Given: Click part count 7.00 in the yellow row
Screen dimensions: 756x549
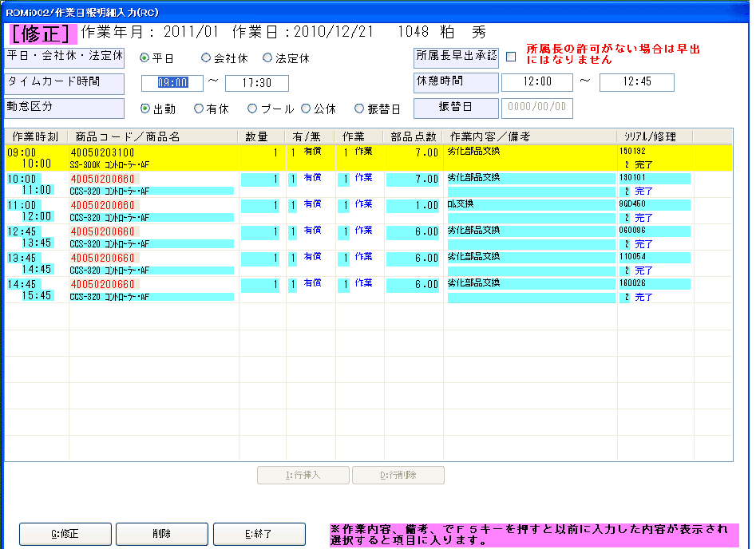Looking at the screenshot, I should 426,153.
